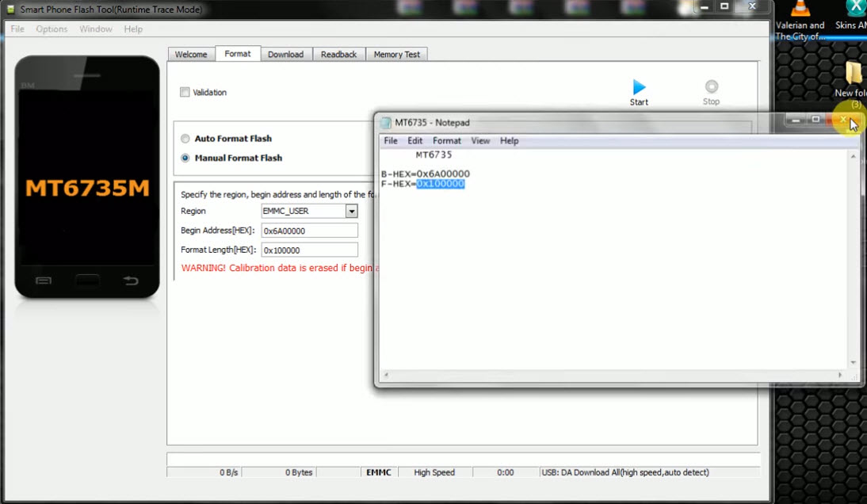Click the EMMC indicator in the status bar

tap(378, 472)
